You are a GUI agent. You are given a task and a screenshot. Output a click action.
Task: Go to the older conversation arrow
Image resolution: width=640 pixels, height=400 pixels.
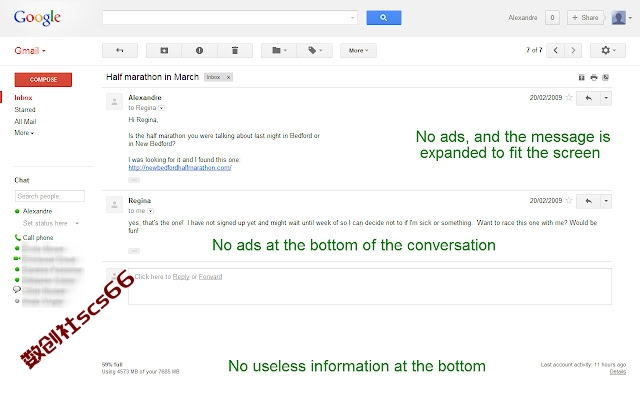point(573,50)
